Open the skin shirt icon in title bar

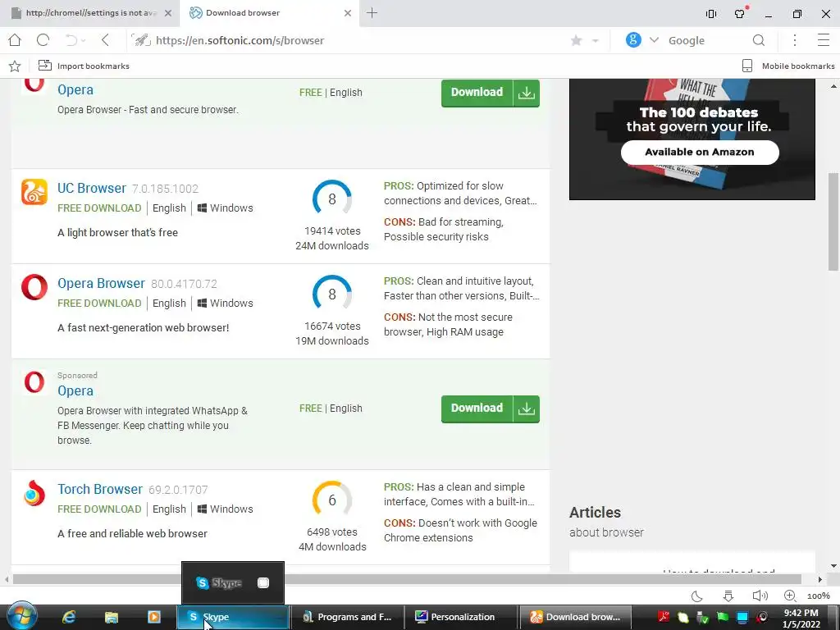click(741, 13)
